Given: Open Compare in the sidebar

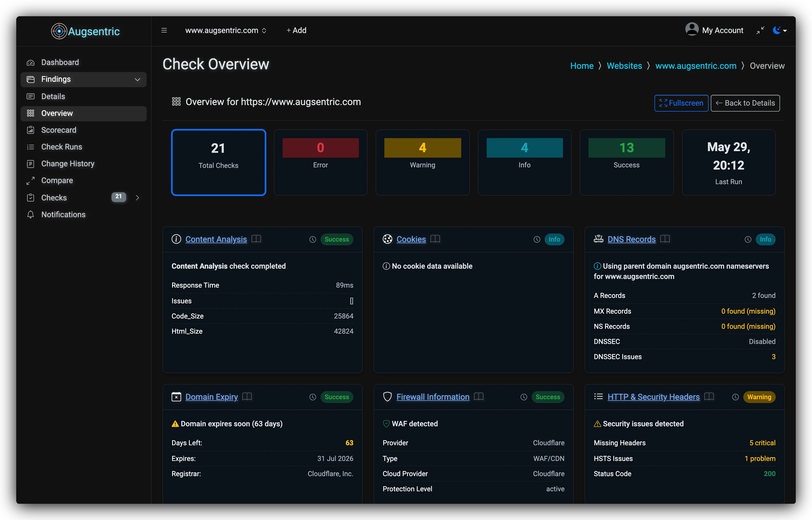Looking at the screenshot, I should pos(83,181).
